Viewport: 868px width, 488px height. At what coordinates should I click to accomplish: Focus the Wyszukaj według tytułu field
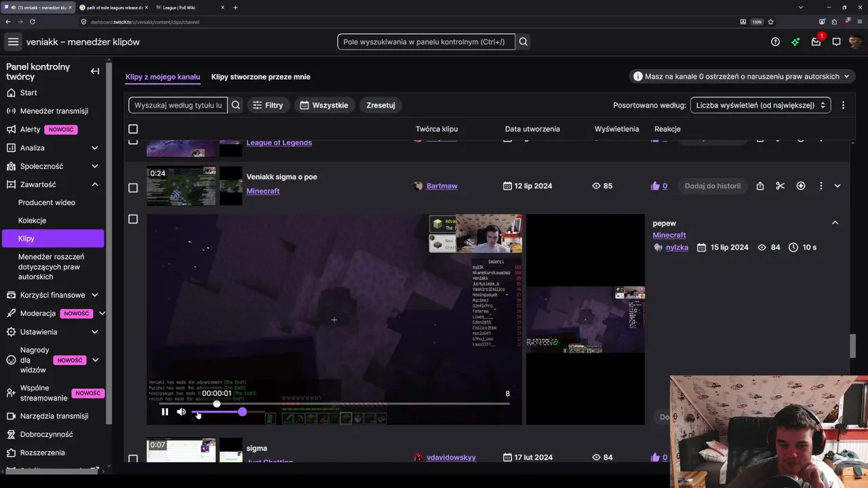[178, 105]
